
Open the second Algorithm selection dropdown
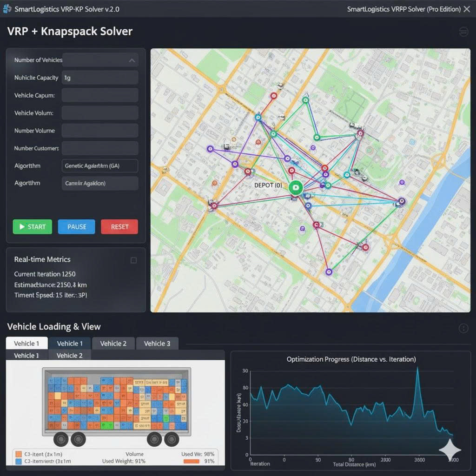click(99, 183)
